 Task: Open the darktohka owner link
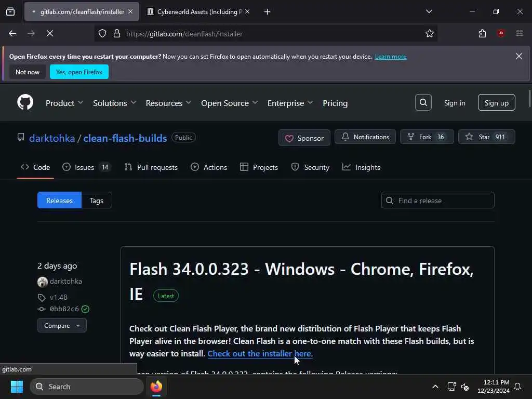pyautogui.click(x=52, y=138)
